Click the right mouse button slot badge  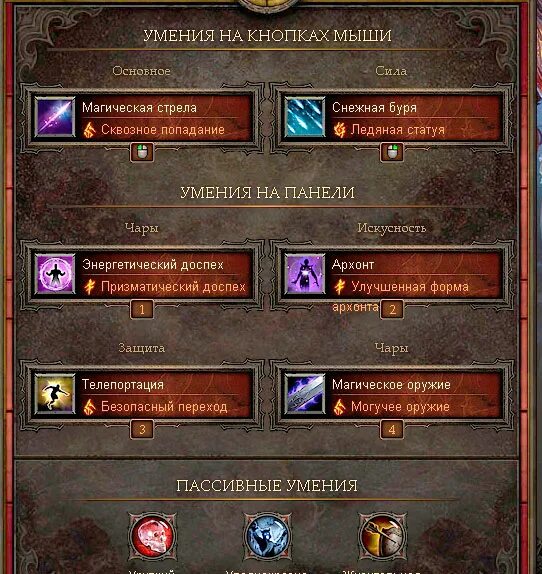coord(392,152)
